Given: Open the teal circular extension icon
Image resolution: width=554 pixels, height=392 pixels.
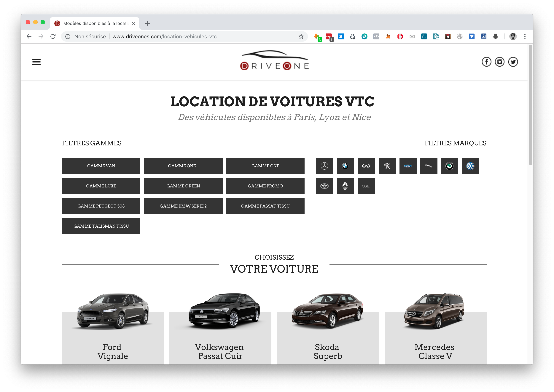Looking at the screenshot, I should tap(364, 36).
